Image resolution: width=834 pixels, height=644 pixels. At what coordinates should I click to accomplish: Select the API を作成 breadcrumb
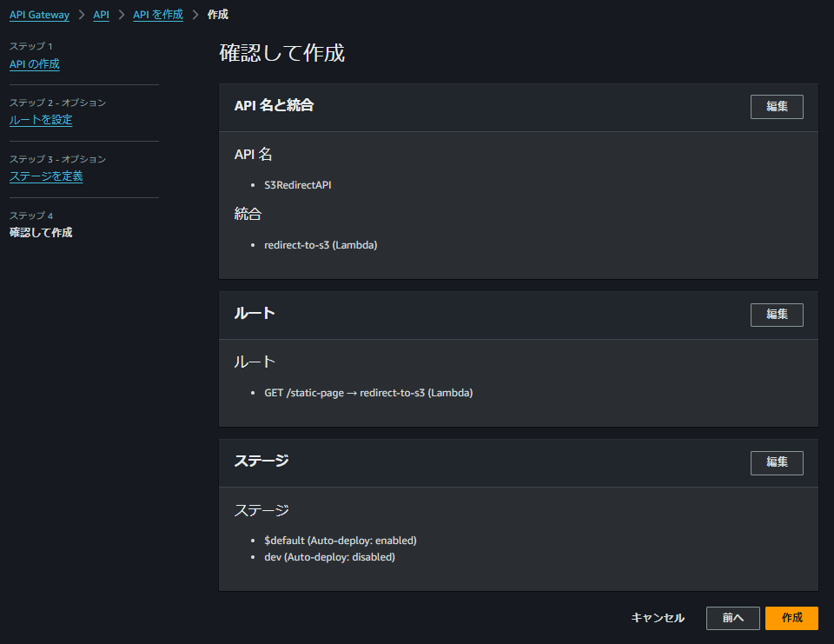[x=158, y=14]
